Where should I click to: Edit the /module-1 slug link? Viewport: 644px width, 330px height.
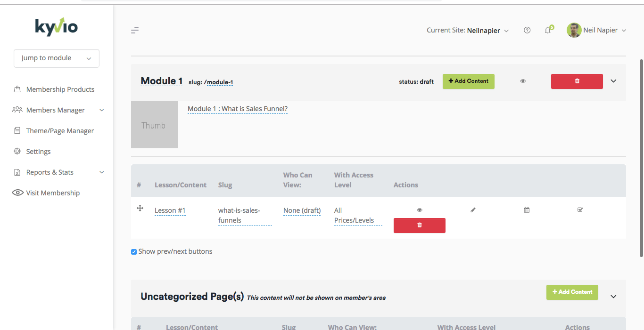(x=219, y=82)
